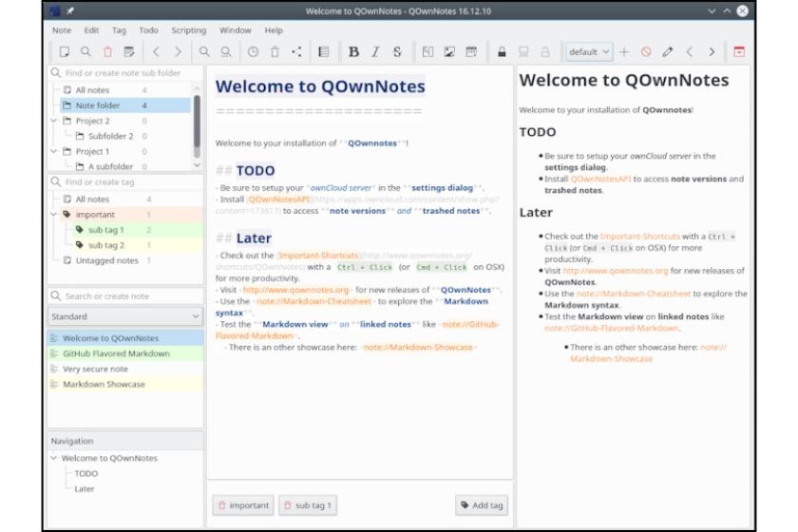Click the grayed decrypt note open lock

click(545, 51)
